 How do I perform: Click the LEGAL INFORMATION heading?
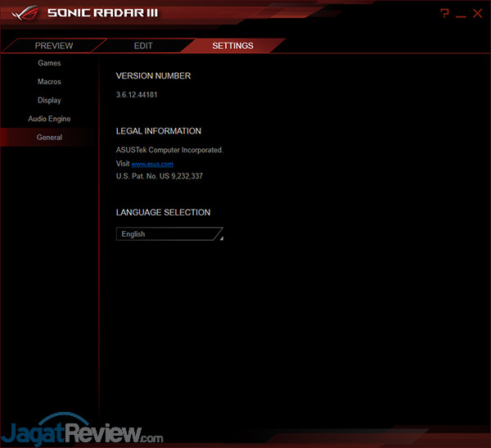(159, 131)
